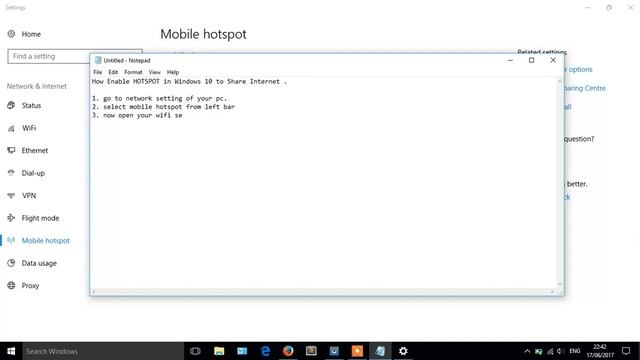Switch to Notepad taskbar button
Viewport: 640px width, 360px height.
[380, 351]
